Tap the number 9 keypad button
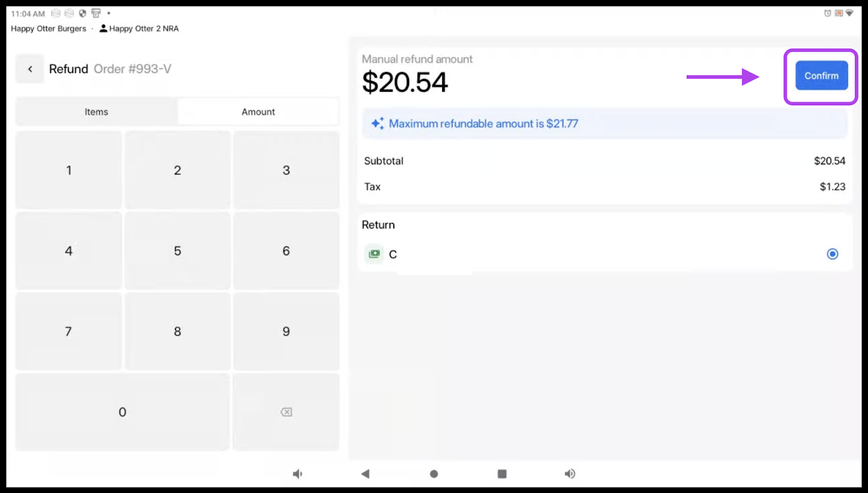Viewport: 868px width, 493px height. point(286,331)
